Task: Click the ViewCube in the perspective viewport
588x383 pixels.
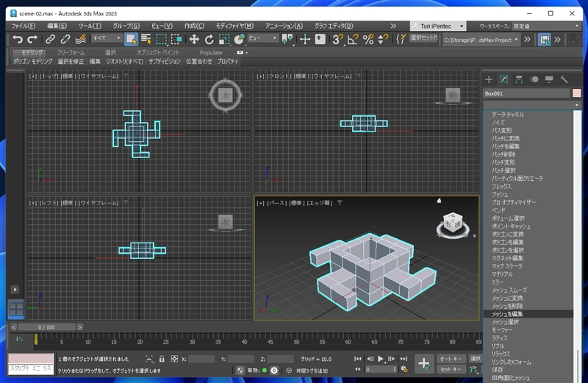Action: 453,224
